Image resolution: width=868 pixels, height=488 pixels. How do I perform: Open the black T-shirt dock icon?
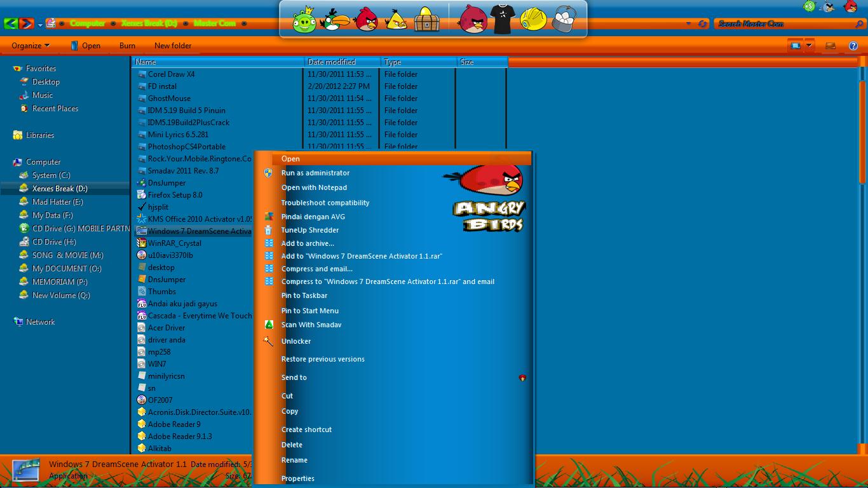click(x=501, y=19)
